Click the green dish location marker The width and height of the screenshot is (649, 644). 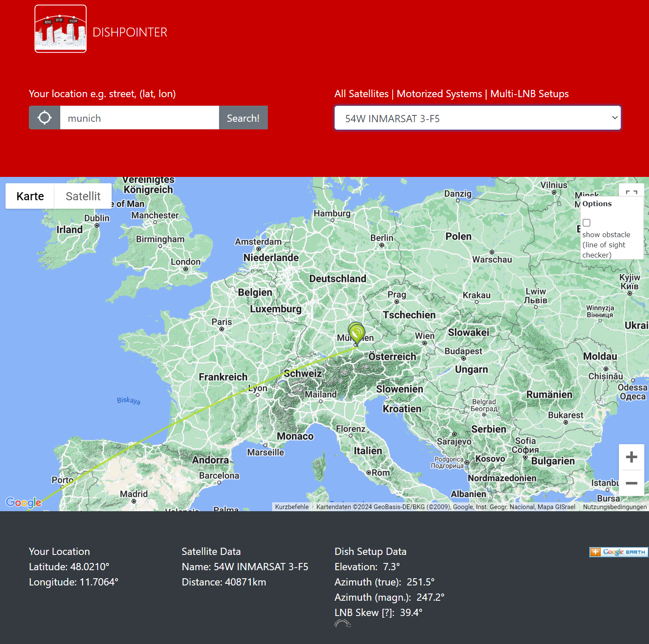tap(356, 332)
